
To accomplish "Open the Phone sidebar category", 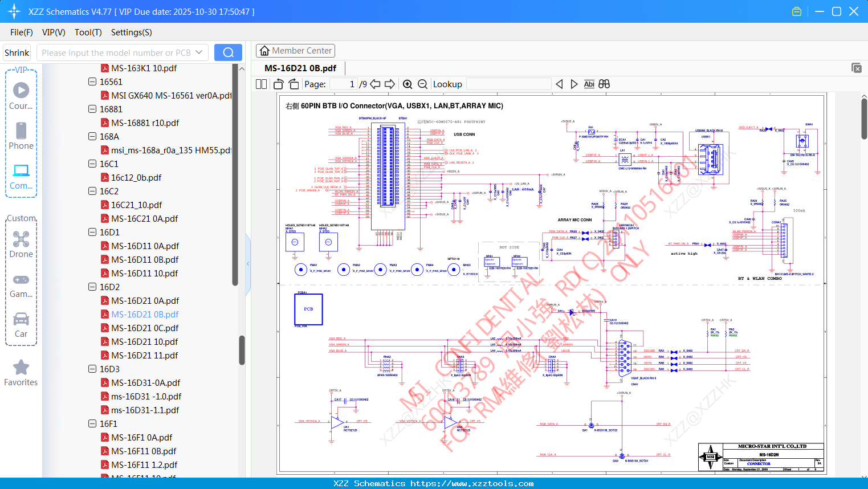I will [x=21, y=136].
